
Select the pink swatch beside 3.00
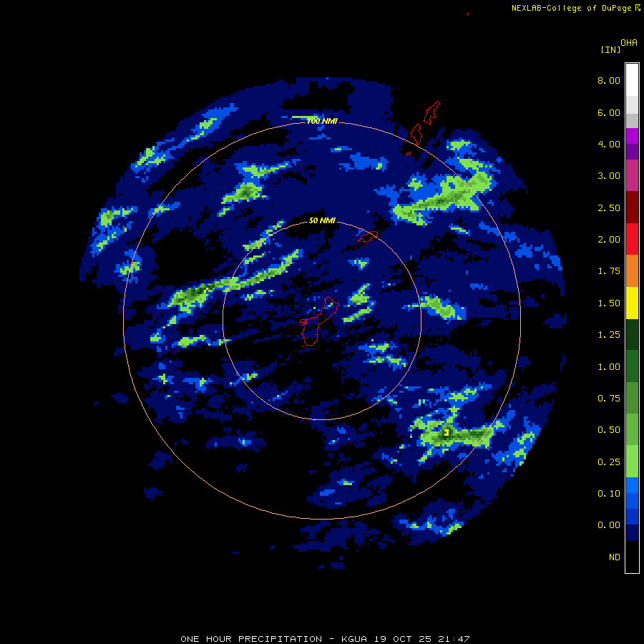632,175
